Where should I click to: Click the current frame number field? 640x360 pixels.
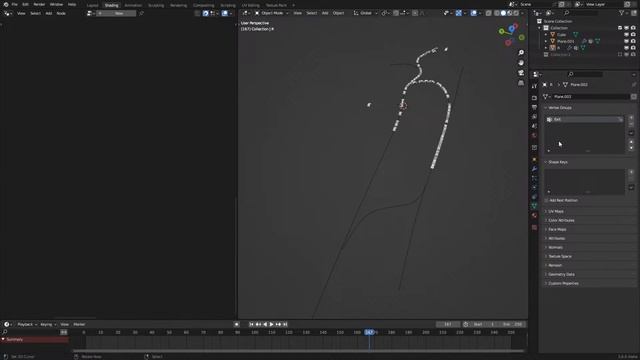(448, 324)
